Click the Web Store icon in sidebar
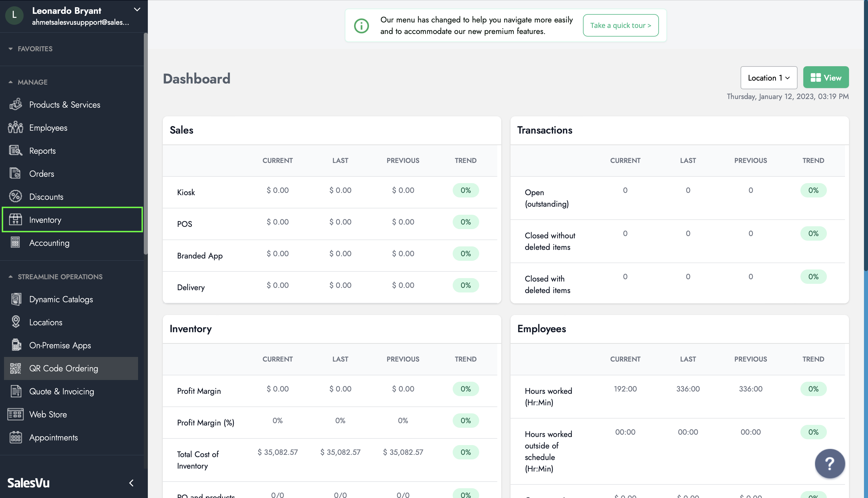This screenshot has width=868, height=498. pyautogui.click(x=16, y=414)
